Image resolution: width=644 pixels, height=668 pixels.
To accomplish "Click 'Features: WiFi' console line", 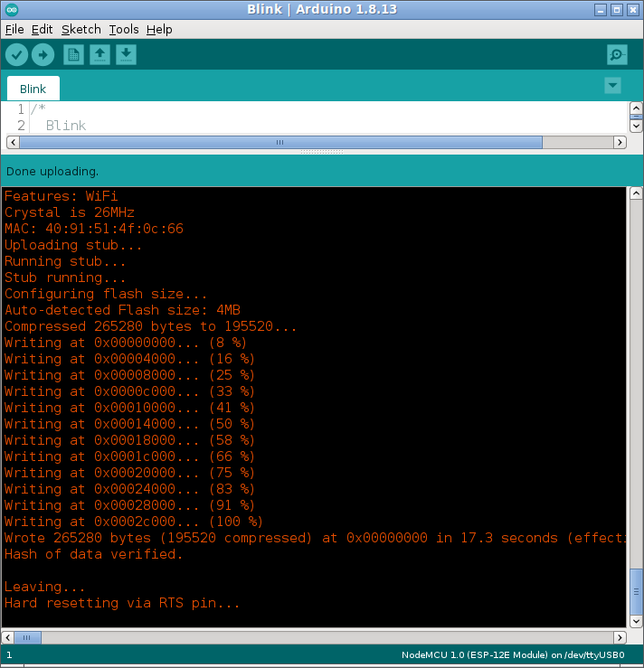I will coord(61,196).
